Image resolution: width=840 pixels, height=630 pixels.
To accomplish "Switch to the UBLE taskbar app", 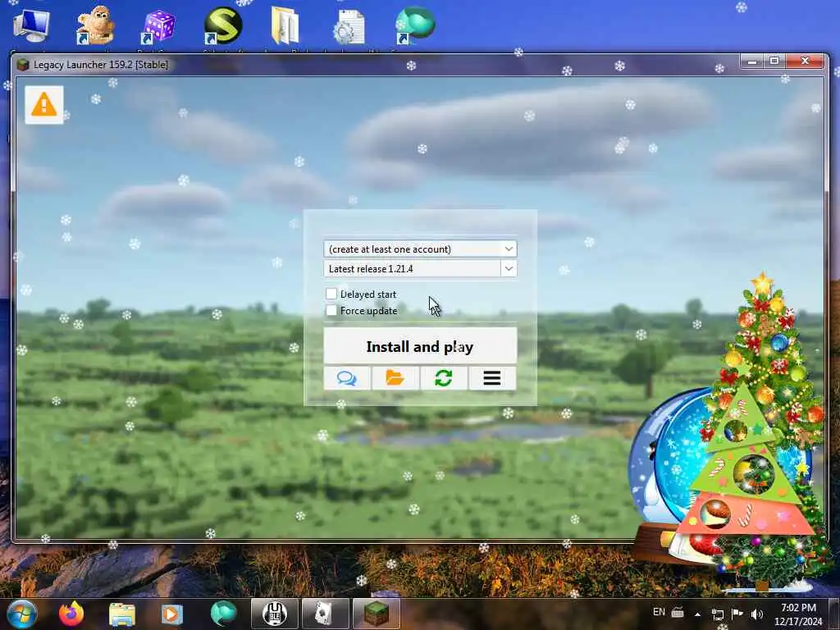I will [x=275, y=614].
